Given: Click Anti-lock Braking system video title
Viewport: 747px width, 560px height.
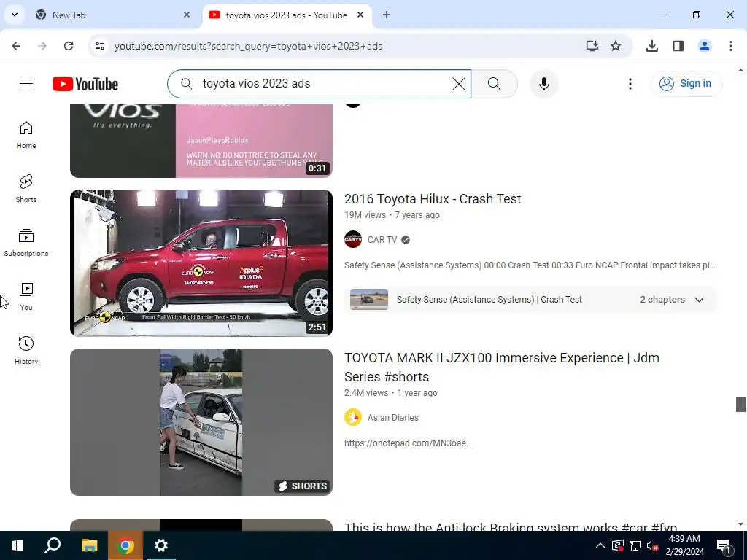Looking at the screenshot, I should pyautogui.click(x=511, y=526).
